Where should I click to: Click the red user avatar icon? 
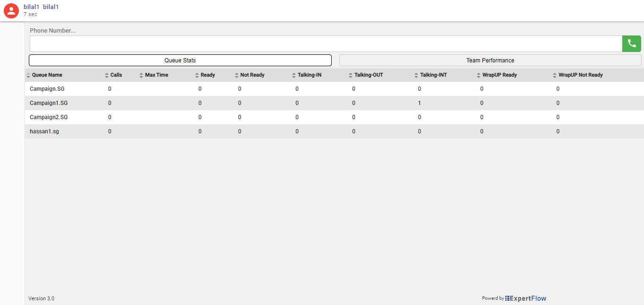[x=11, y=11]
